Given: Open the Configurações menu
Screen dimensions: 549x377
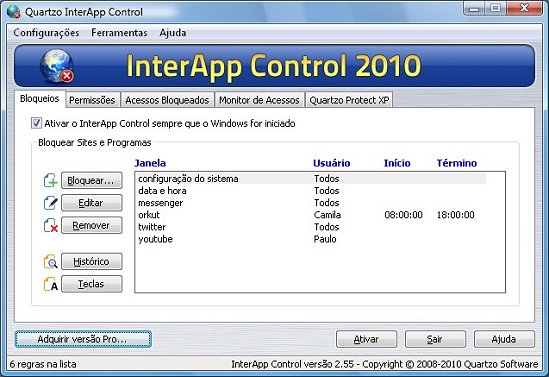Looking at the screenshot, I should coord(46,33).
